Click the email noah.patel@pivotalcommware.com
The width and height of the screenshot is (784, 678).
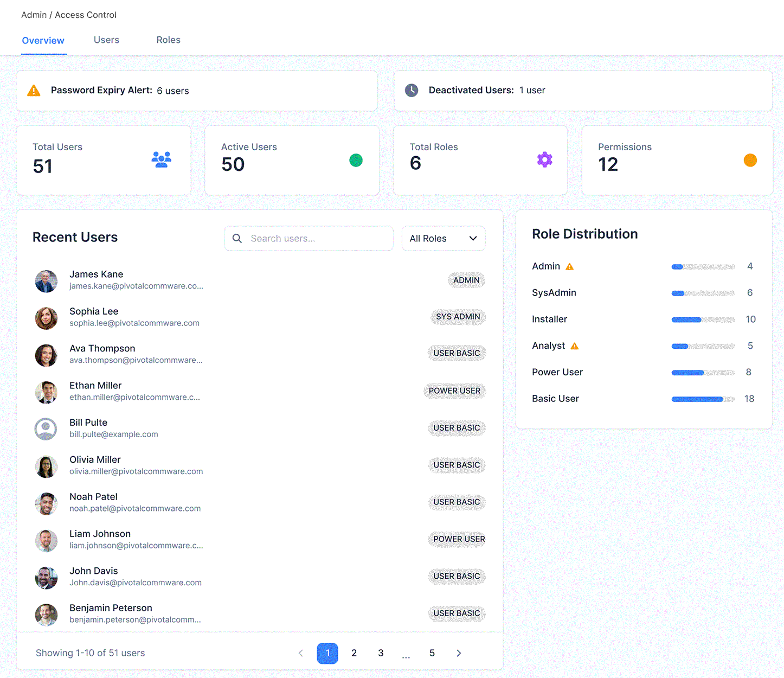point(135,509)
